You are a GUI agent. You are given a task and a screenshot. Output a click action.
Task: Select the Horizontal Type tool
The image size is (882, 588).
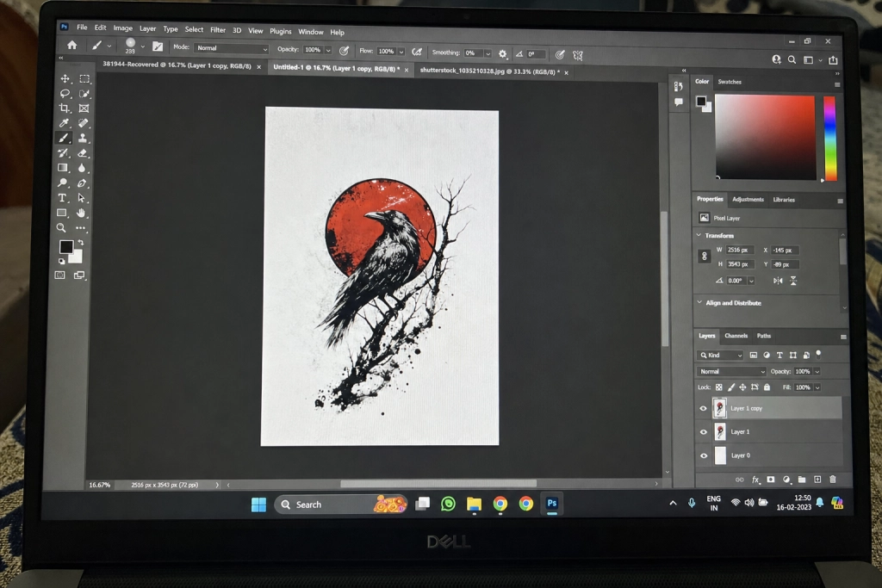coord(62,198)
